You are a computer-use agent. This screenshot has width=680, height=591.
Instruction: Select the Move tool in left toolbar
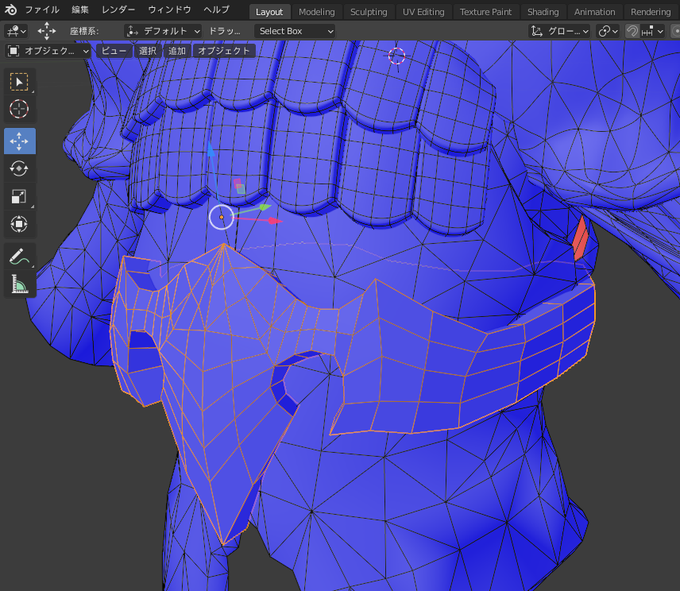click(x=20, y=141)
